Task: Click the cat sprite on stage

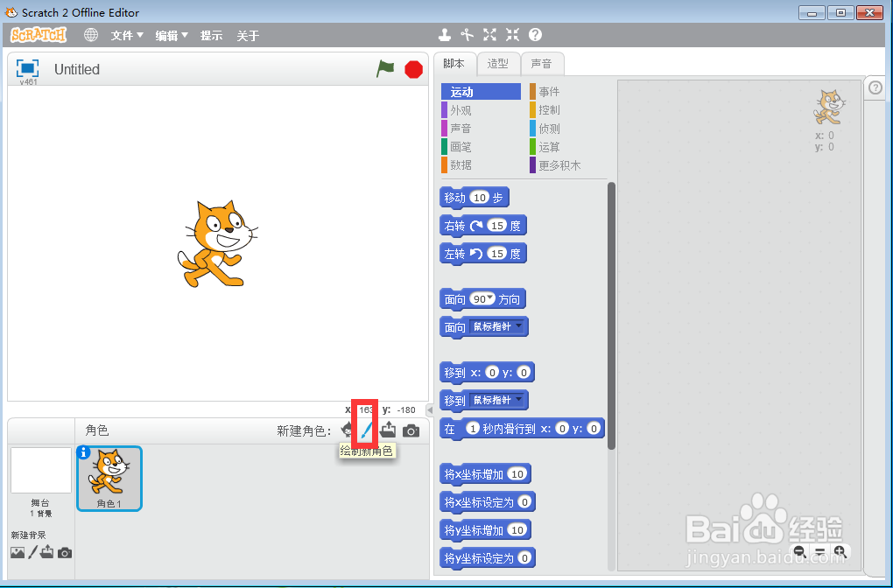Action: pos(217,243)
